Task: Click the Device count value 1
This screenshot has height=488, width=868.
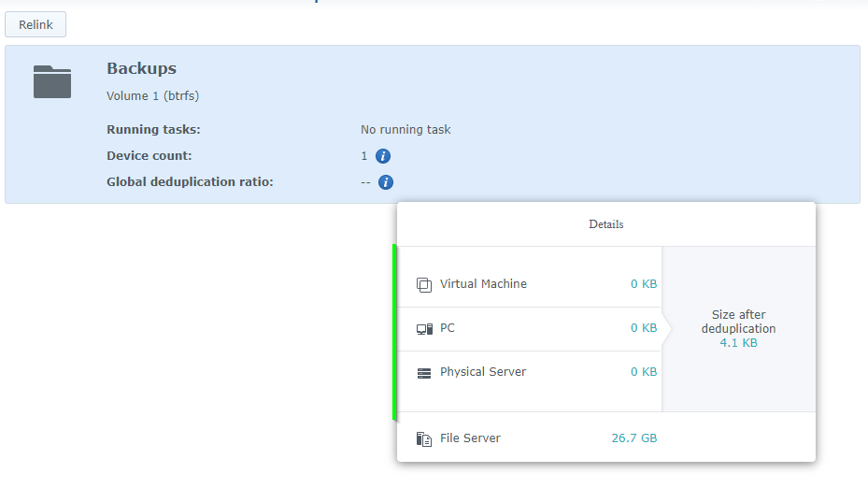Action: pos(364,156)
